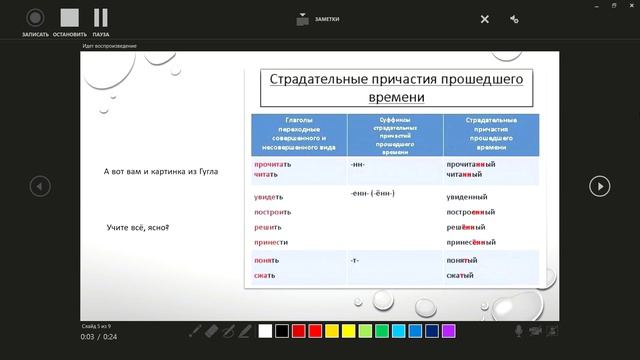This screenshot has width=640, height=360.
Task: Minimize the recording window
Action: tap(597, 6)
